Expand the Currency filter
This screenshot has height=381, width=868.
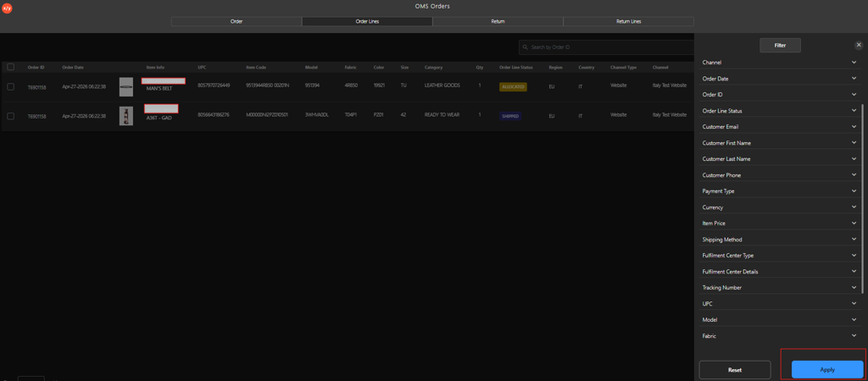pos(780,207)
